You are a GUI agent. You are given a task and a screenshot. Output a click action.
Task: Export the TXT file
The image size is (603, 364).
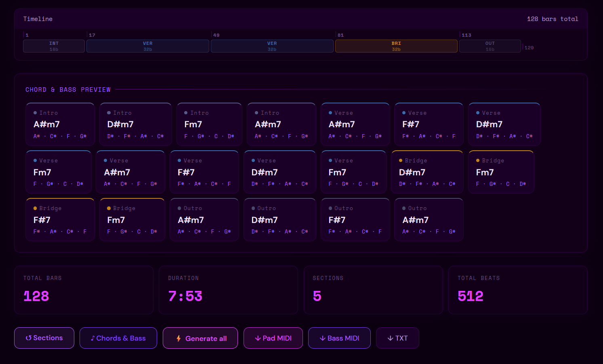point(397,338)
